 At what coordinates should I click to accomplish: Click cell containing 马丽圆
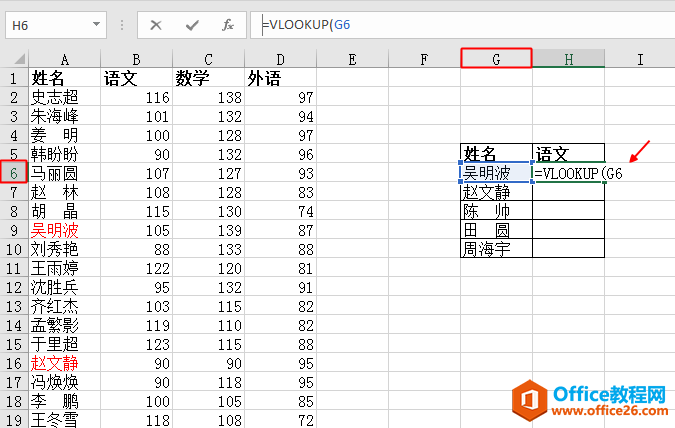65,173
